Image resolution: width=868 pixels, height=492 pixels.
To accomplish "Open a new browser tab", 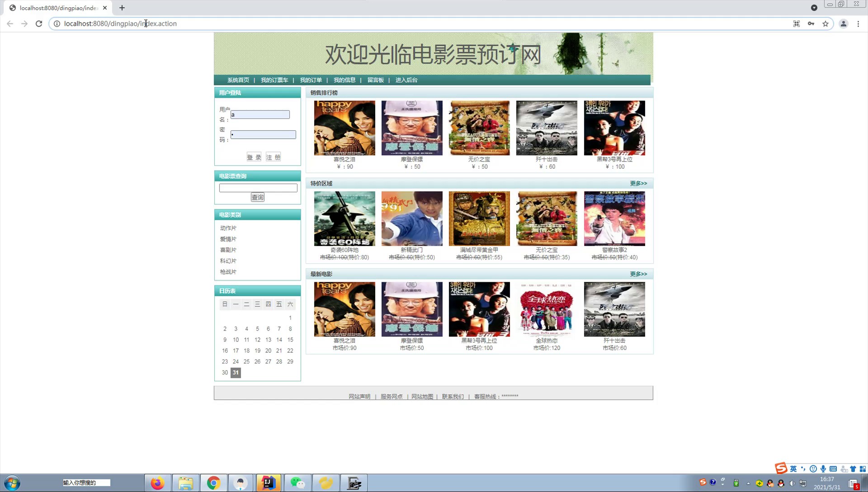I will pyautogui.click(x=122, y=8).
